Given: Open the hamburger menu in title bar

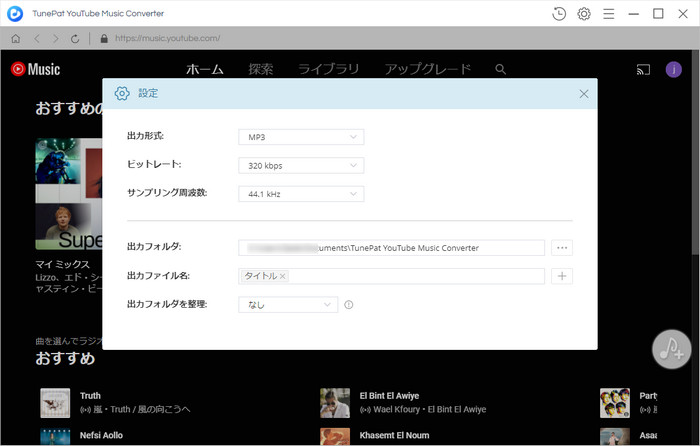Looking at the screenshot, I should click(608, 14).
